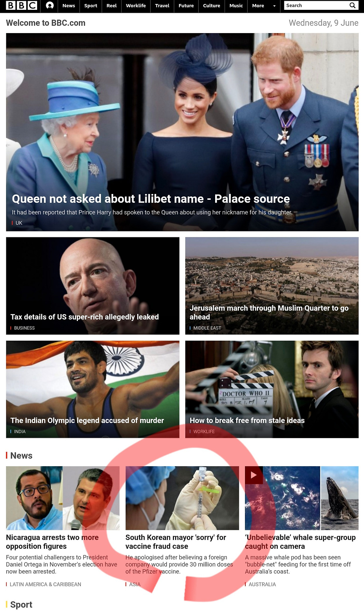Image resolution: width=364 pixels, height=611 pixels.
Task: Open the account sign-in icon
Action: tap(50, 5)
